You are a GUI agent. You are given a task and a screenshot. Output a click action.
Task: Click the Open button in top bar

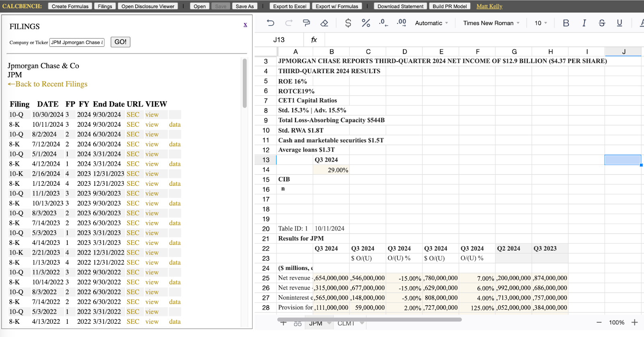coord(200,6)
